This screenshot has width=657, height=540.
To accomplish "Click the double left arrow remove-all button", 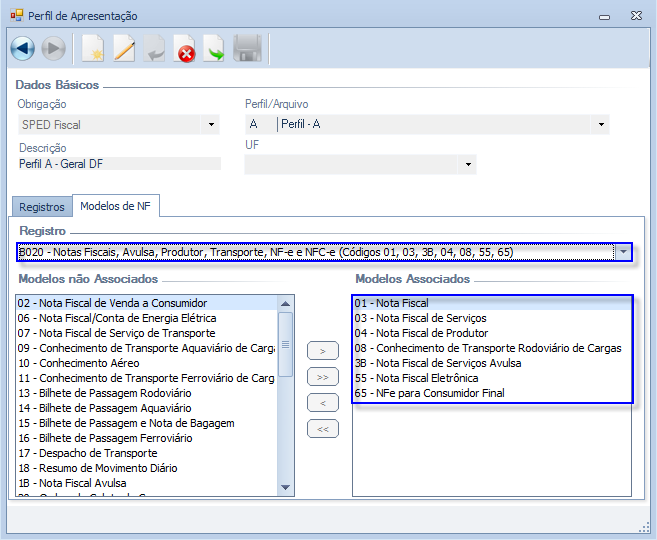I will [x=322, y=429].
